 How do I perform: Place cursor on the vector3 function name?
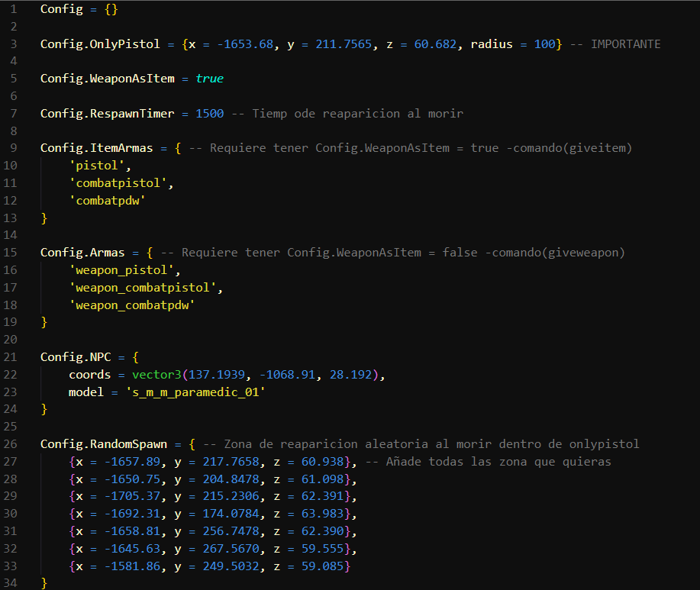point(157,375)
